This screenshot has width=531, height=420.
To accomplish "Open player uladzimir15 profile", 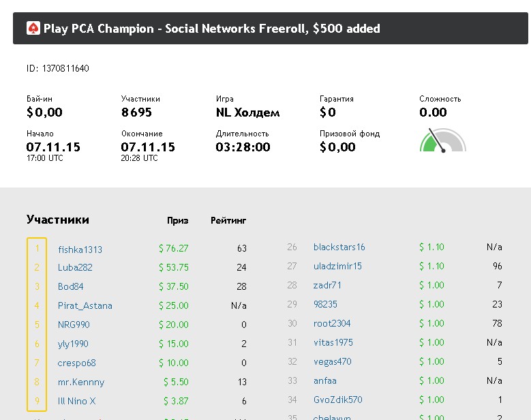I will click(337, 266).
